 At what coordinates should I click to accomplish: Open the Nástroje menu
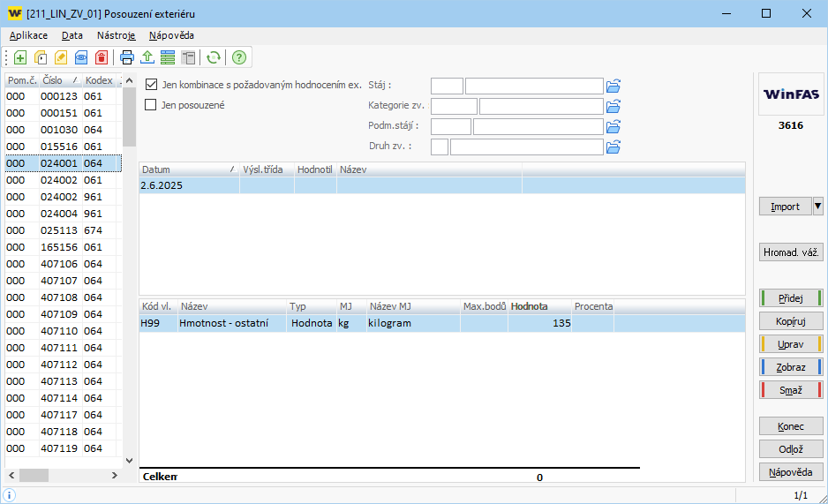[x=116, y=35]
